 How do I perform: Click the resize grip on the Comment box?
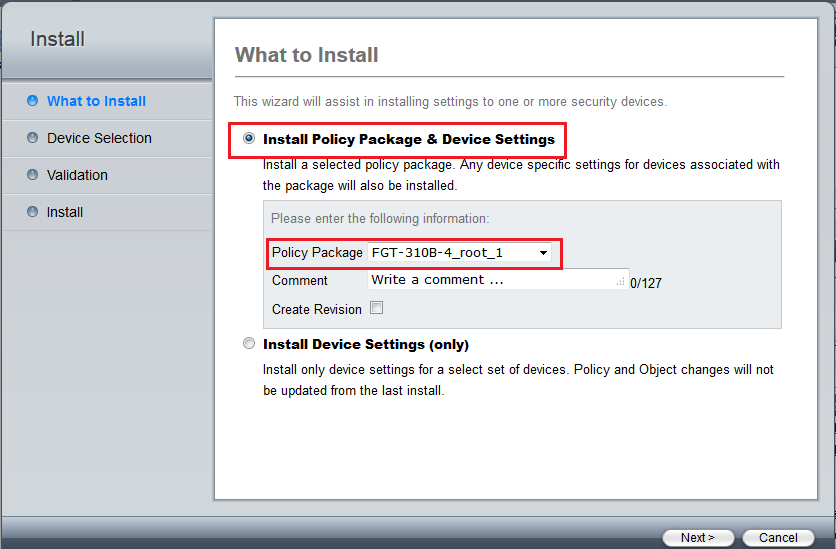620,284
